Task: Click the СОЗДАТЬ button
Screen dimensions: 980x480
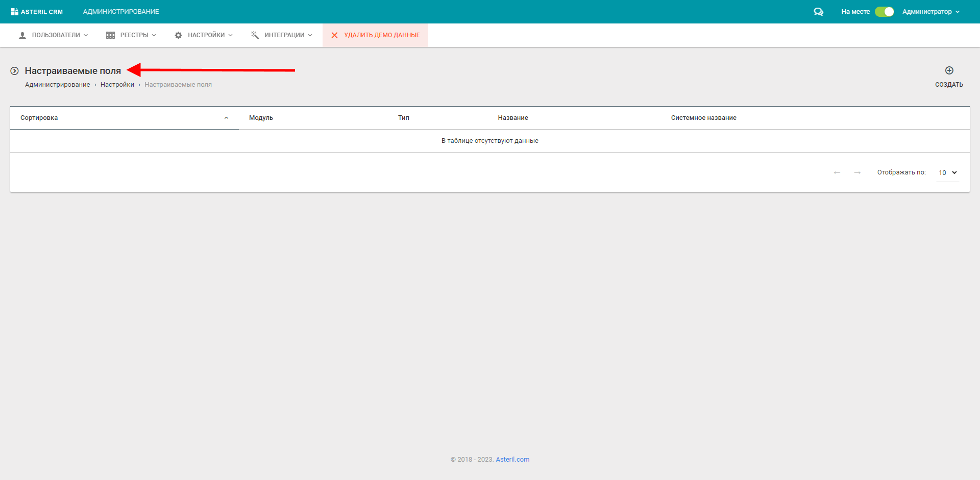Action: click(948, 84)
